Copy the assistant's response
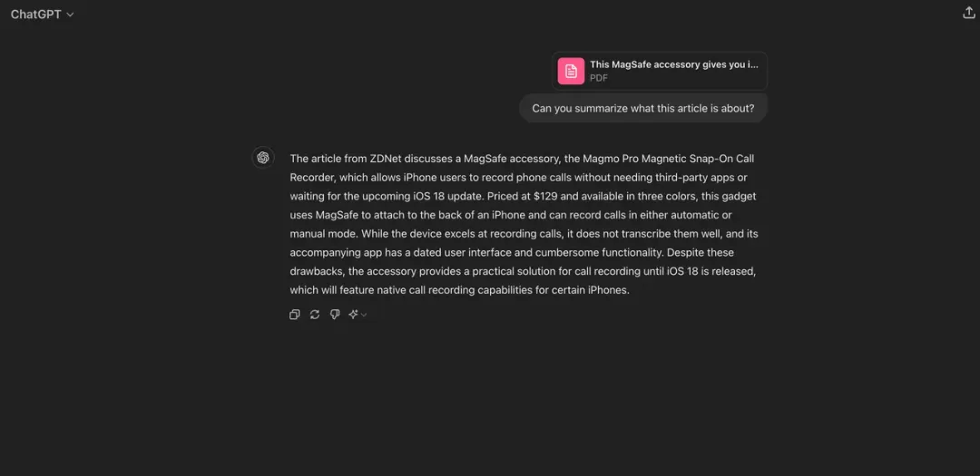The height and width of the screenshot is (476, 980). (x=294, y=315)
